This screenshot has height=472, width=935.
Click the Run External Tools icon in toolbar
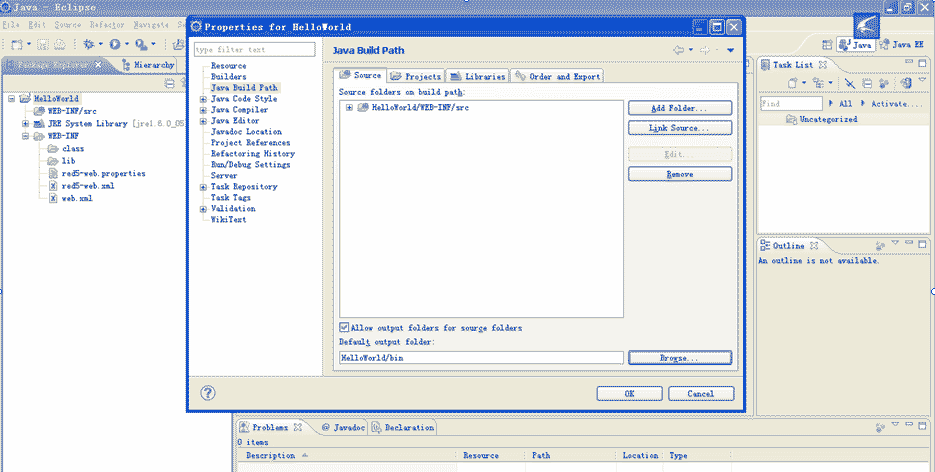(141, 44)
